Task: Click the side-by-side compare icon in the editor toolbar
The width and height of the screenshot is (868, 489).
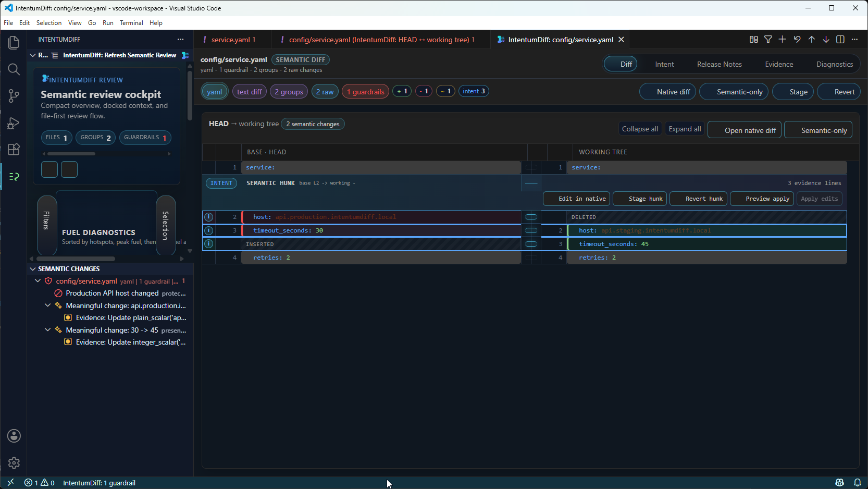Action: coord(753,40)
